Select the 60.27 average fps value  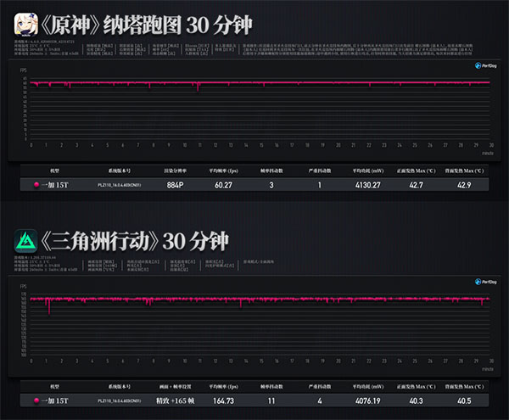pos(223,184)
